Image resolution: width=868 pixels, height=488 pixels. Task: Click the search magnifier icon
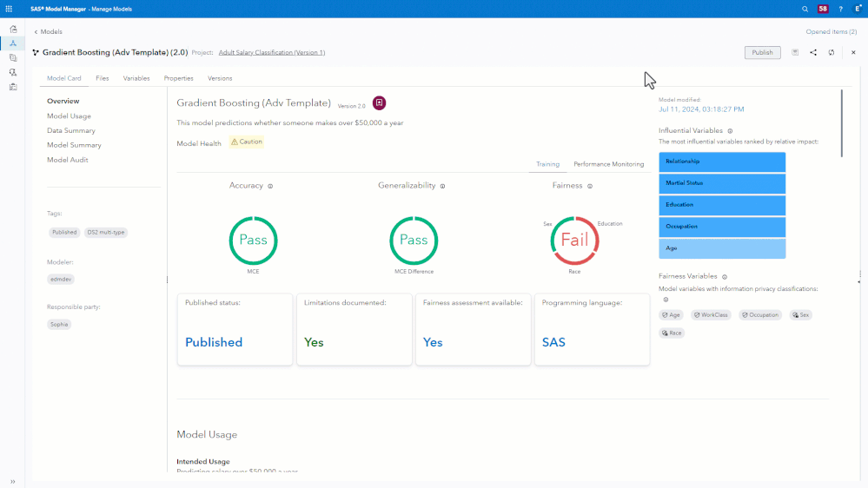point(805,9)
